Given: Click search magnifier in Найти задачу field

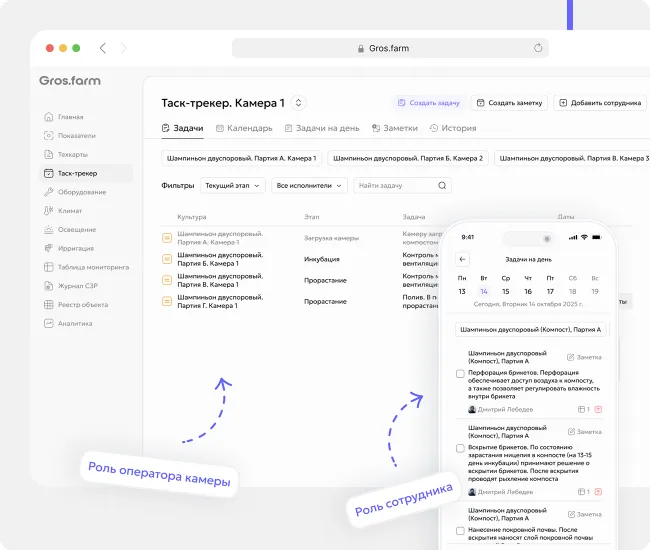Looking at the screenshot, I should pyautogui.click(x=442, y=186).
